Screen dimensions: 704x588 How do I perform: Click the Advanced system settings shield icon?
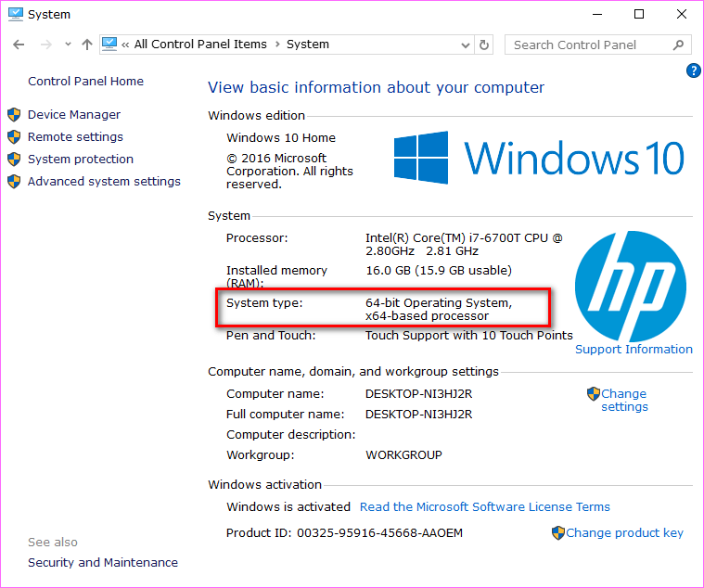click(x=14, y=182)
